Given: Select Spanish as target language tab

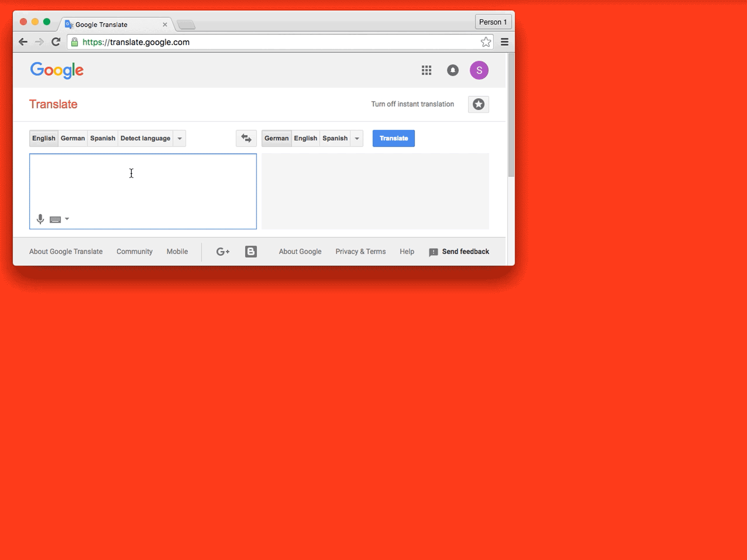Looking at the screenshot, I should pos(335,138).
